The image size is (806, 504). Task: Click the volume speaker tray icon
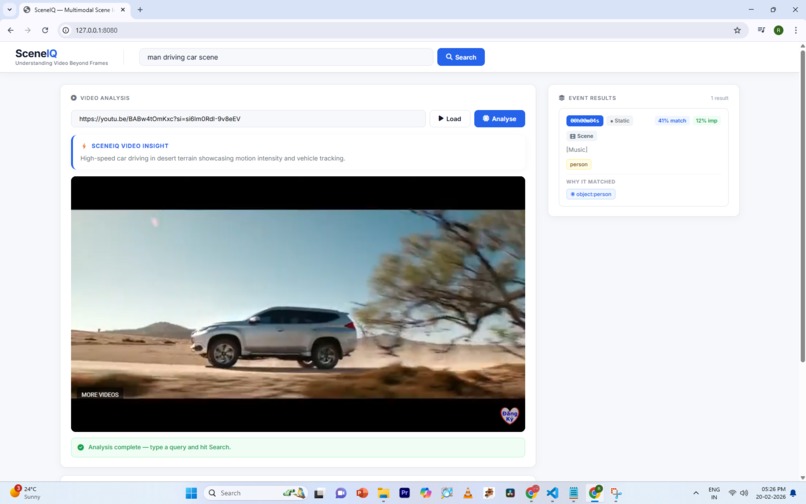744,493
